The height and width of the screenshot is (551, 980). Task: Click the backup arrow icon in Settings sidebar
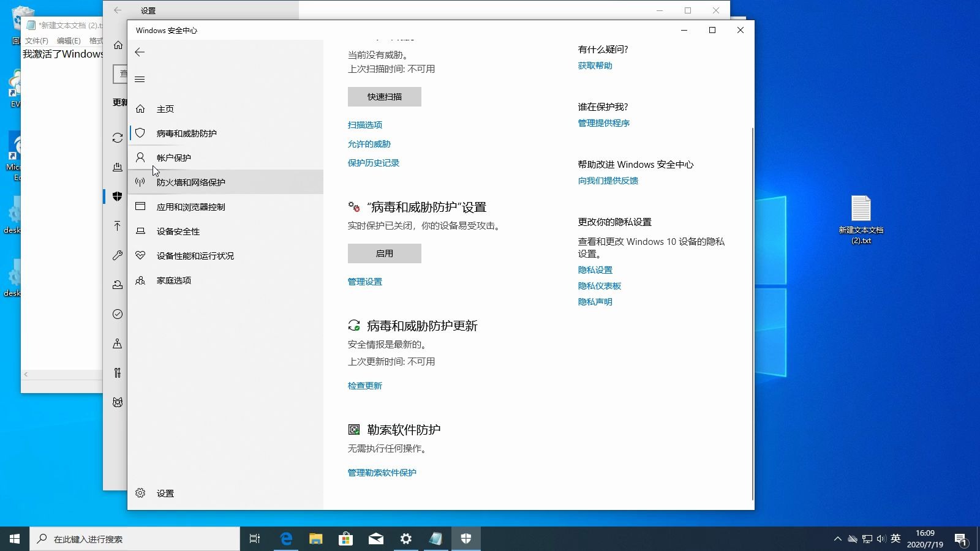(x=118, y=226)
